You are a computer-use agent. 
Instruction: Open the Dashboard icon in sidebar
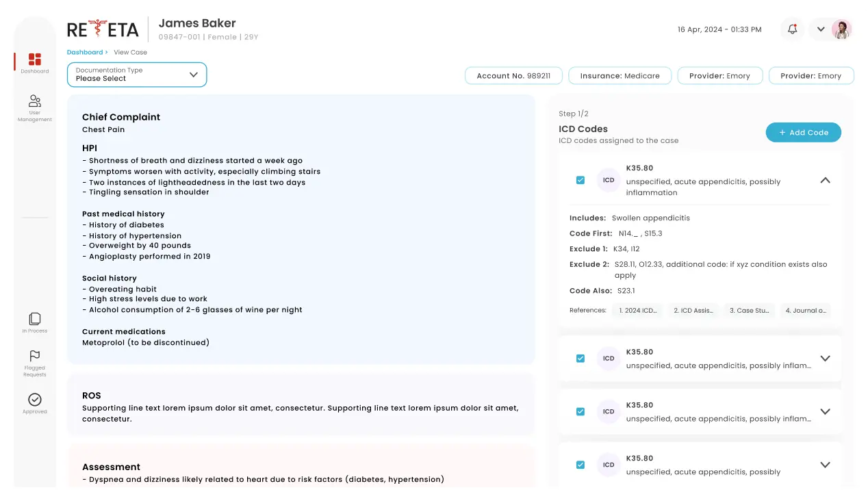tap(34, 60)
